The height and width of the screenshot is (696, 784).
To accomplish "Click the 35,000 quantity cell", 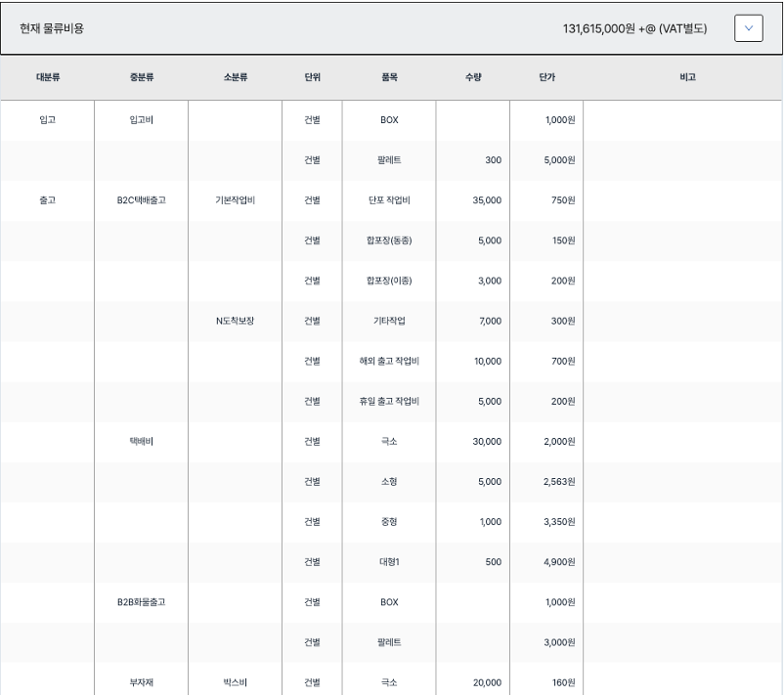I will [486, 200].
